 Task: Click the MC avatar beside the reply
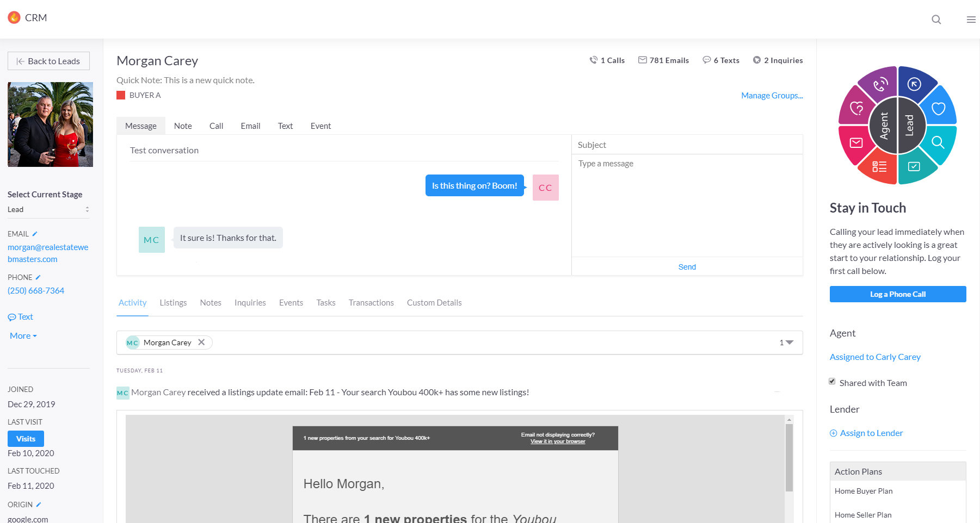click(x=152, y=240)
